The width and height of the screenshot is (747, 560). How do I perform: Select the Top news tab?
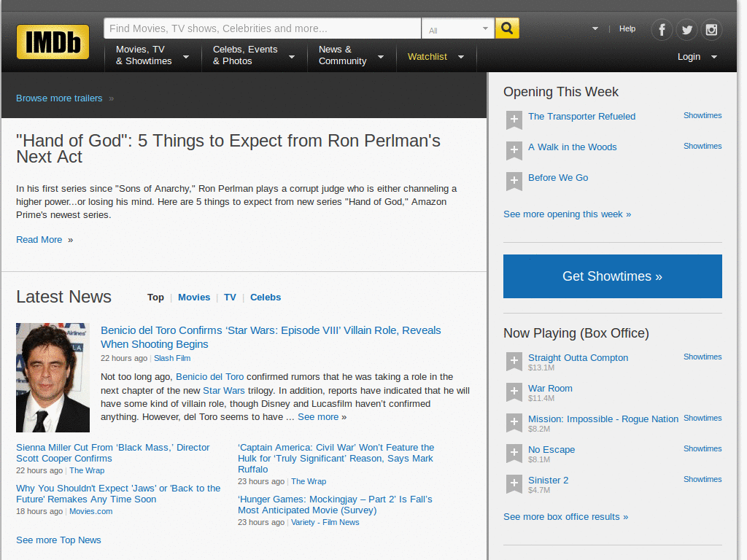tap(155, 297)
